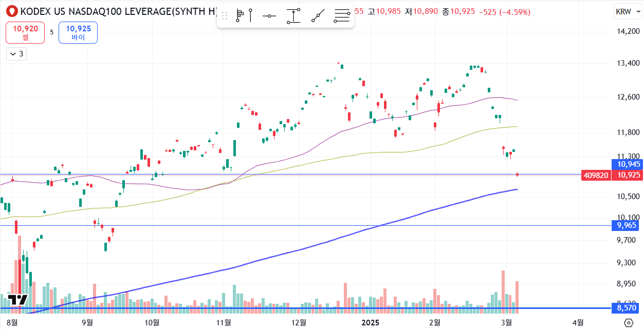Click the 9,700 price axis value
Viewport: 644px width, 330px height.
tap(628, 240)
